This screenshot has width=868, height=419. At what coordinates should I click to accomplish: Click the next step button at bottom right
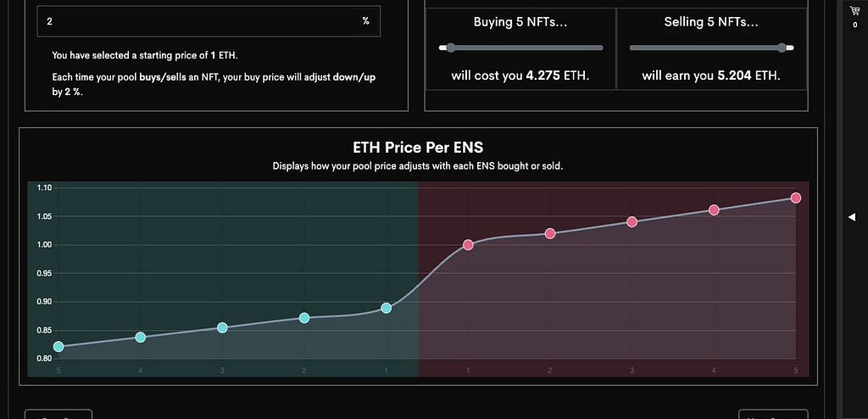pyautogui.click(x=774, y=415)
